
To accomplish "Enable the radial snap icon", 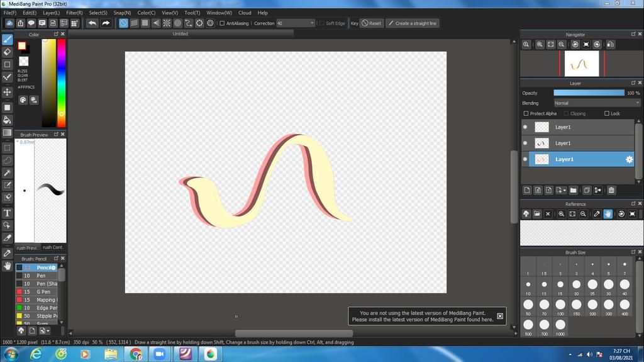I will (x=167, y=23).
